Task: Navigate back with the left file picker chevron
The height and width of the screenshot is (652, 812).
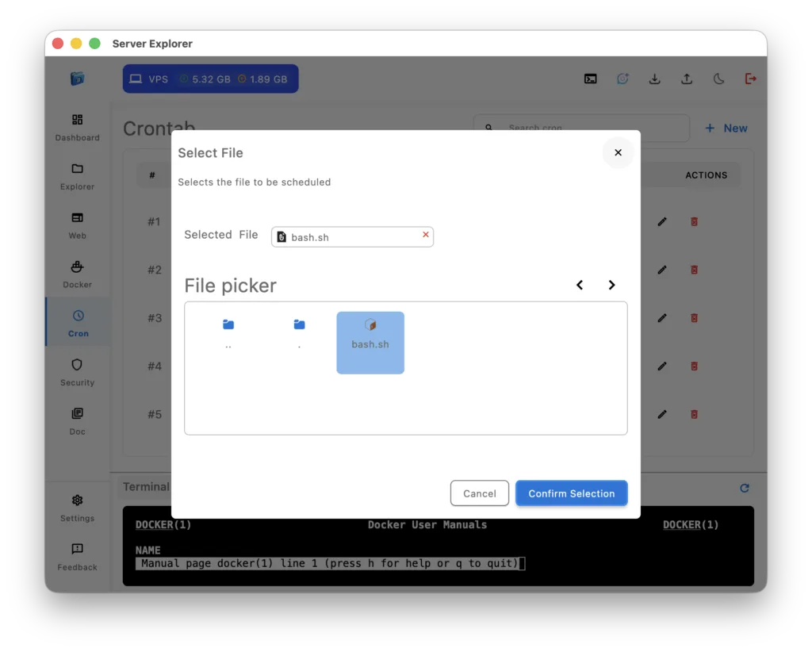Action: click(580, 285)
